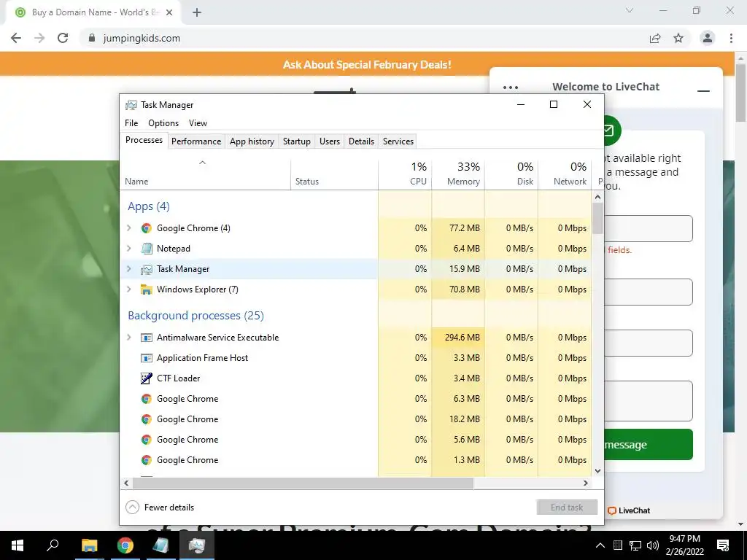747x560 pixels.
Task: Show hidden system tray icons
Action: tap(600, 545)
